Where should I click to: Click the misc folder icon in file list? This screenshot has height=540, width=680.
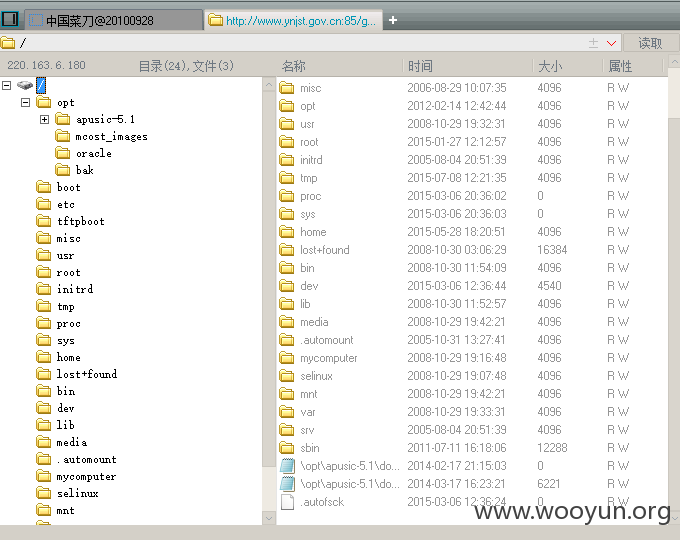287,88
